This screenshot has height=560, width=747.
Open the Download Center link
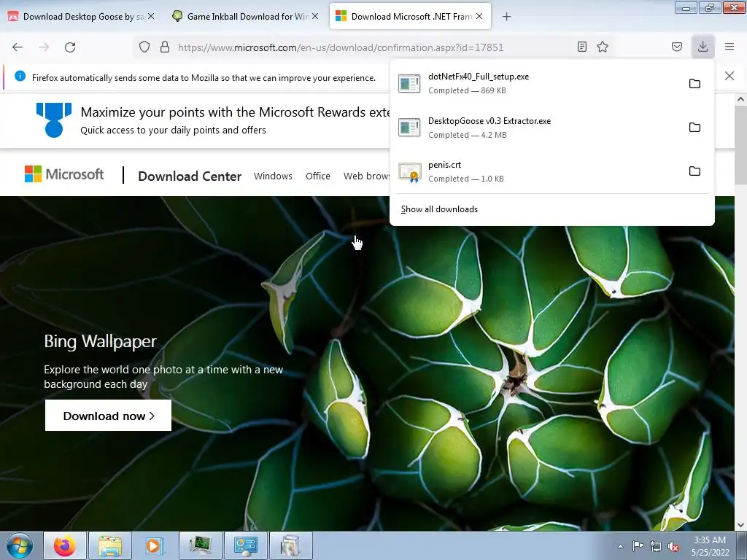[x=190, y=176]
